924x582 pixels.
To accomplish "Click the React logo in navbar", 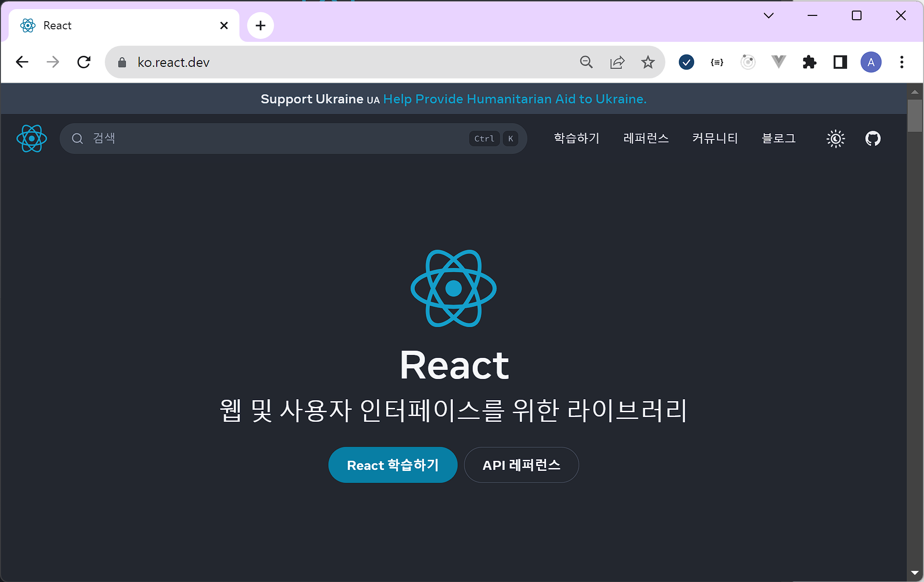I will [32, 139].
